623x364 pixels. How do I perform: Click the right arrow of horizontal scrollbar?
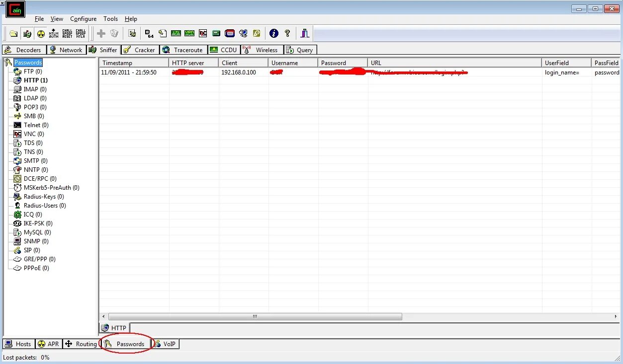point(617,316)
